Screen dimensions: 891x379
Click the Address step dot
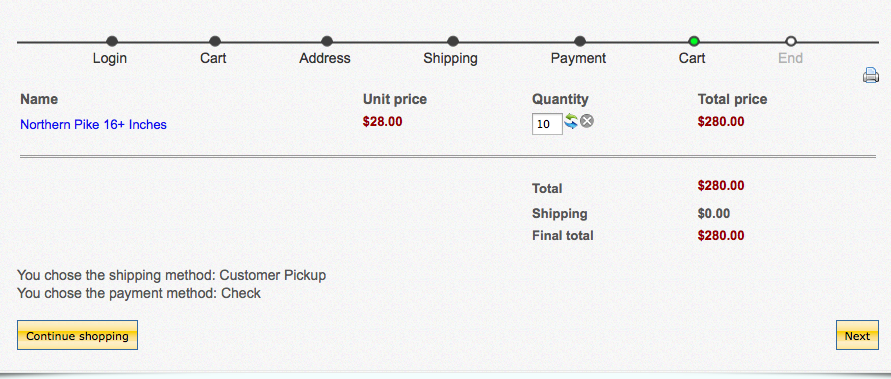(x=327, y=41)
